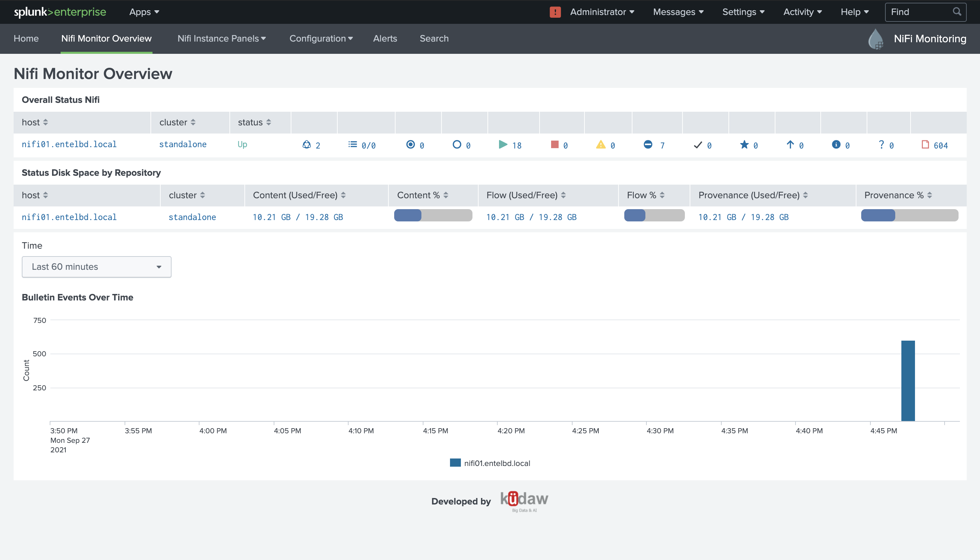Click the NiFi Monitoring app title
Viewport: 980px width, 560px height.
(x=930, y=39)
